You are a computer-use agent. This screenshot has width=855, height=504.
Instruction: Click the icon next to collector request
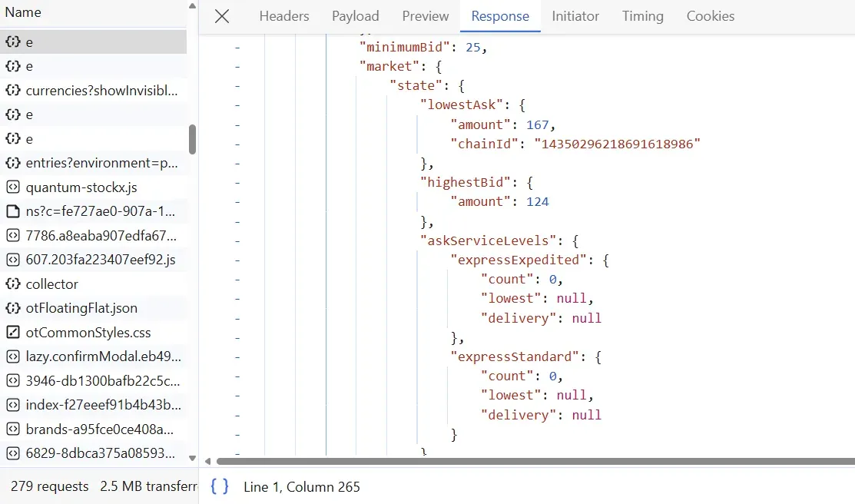(x=12, y=284)
